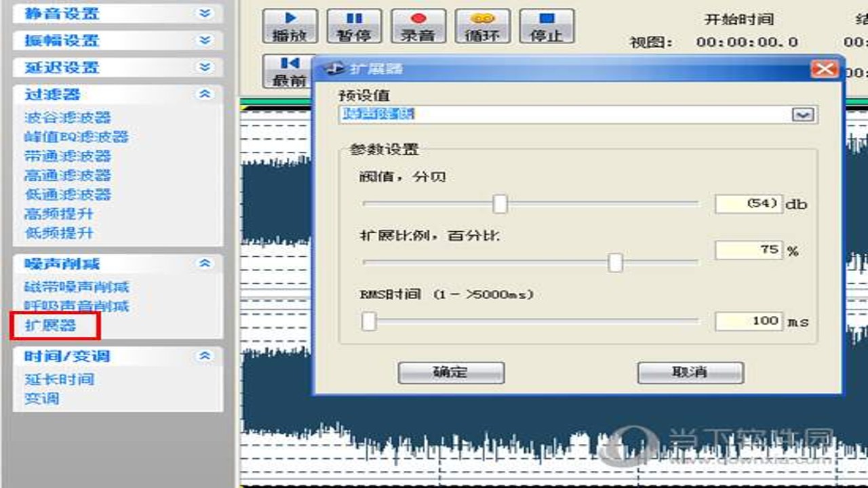
Task: Pause audio using the 暂停 button
Action: tap(354, 26)
